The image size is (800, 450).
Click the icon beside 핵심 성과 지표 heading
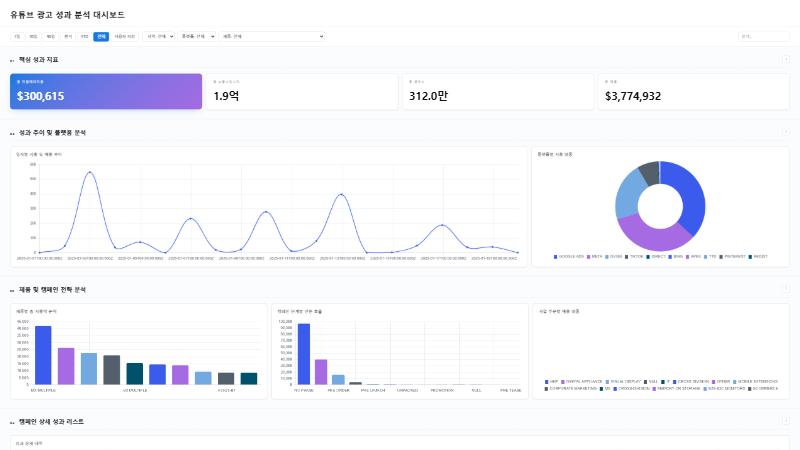(x=12, y=60)
